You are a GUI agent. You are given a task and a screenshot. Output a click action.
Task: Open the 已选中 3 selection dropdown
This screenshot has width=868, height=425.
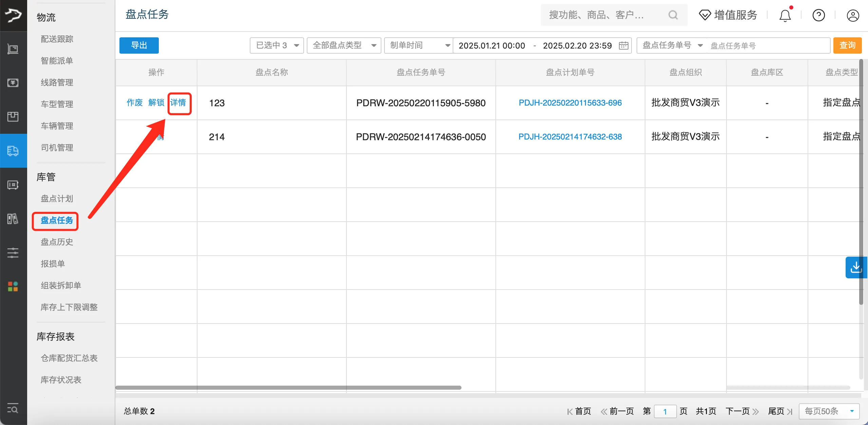tap(277, 45)
